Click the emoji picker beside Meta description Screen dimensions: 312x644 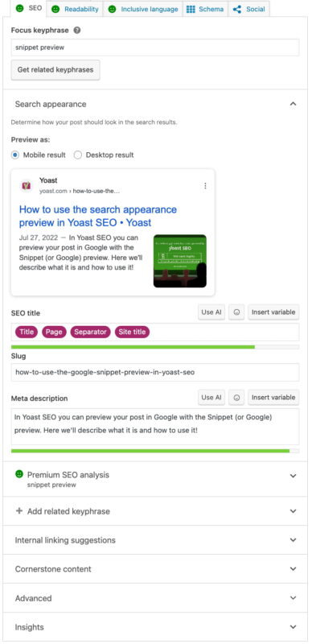click(x=236, y=398)
